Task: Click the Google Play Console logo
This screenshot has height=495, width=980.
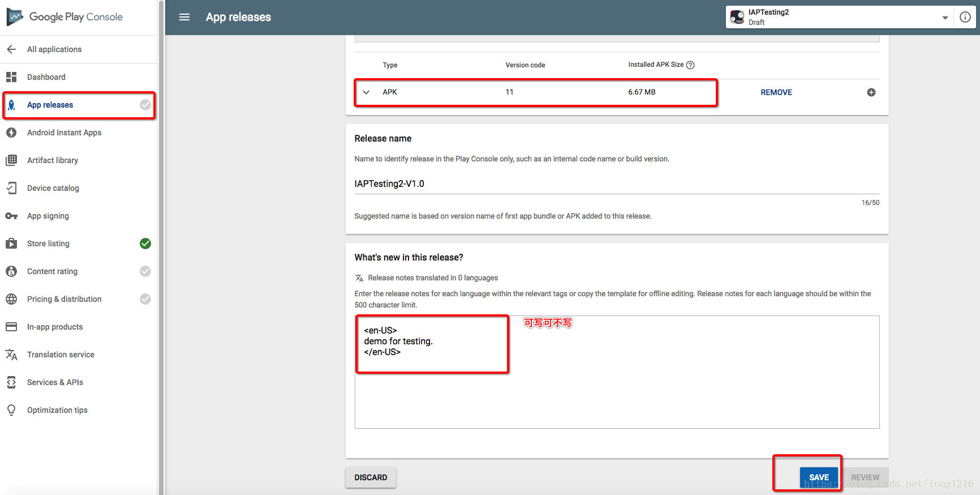Action: pos(65,17)
